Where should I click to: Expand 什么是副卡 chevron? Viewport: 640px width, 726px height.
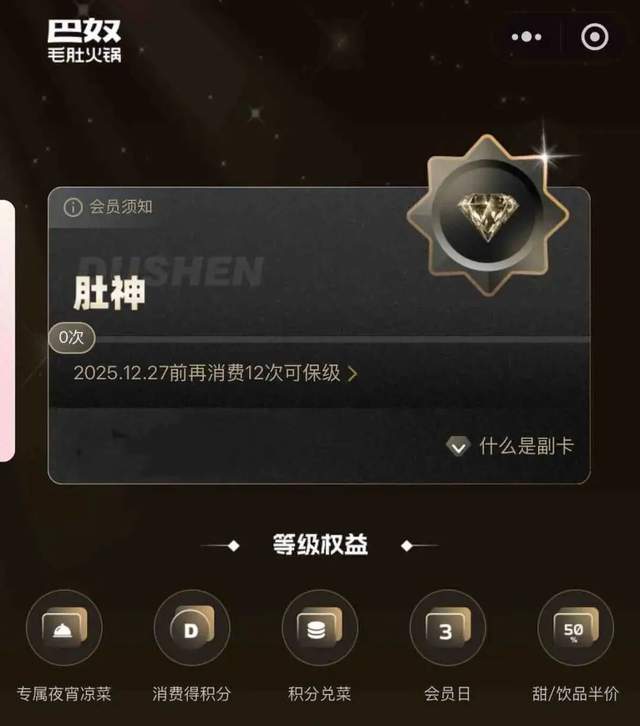pos(458,446)
